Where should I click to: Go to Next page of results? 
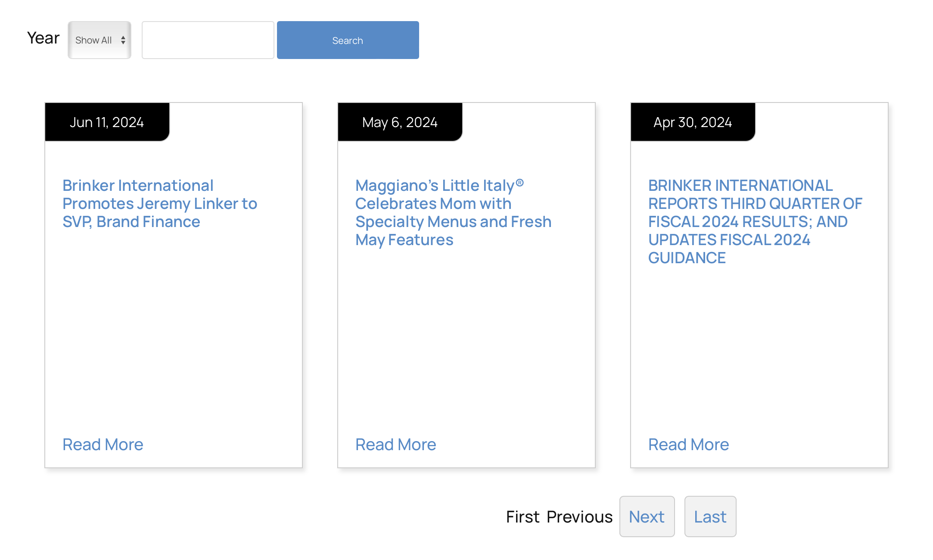tap(647, 516)
